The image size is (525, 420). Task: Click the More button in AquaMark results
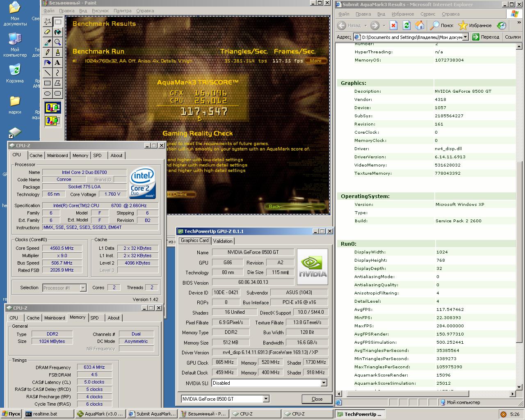point(316,61)
